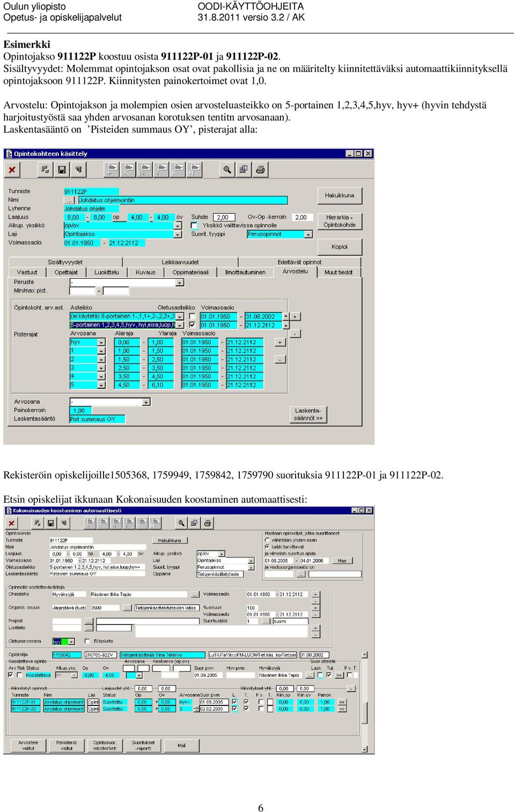Click the last-record page icon in Kokonaisuuden koostaminen toolbar

click(156, 523)
